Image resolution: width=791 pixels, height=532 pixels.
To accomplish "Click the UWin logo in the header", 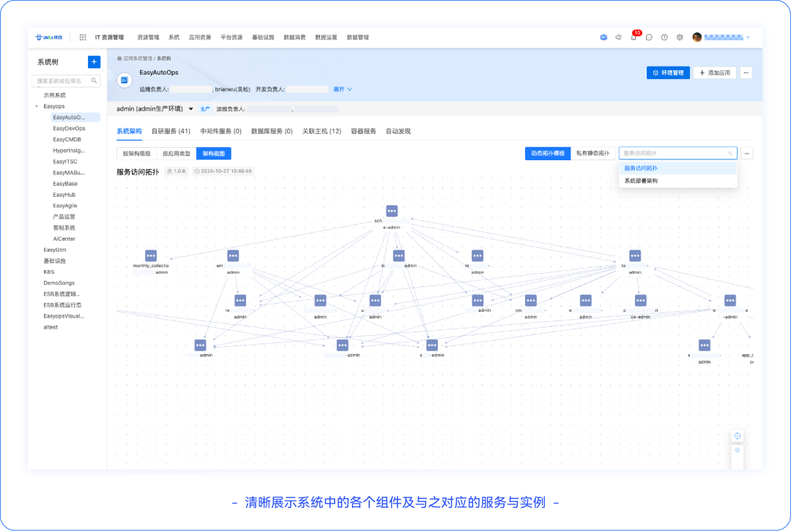I will point(49,37).
